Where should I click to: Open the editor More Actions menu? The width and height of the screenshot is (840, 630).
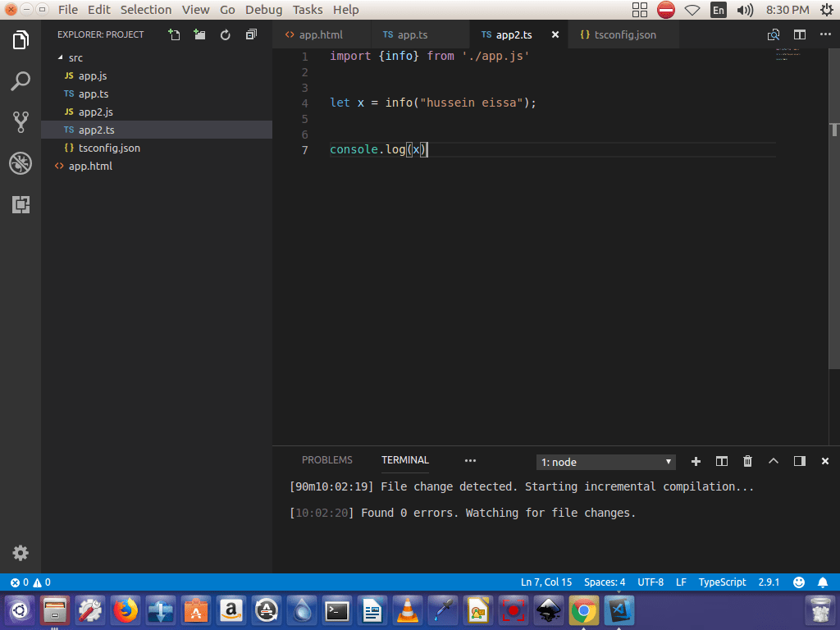point(824,34)
